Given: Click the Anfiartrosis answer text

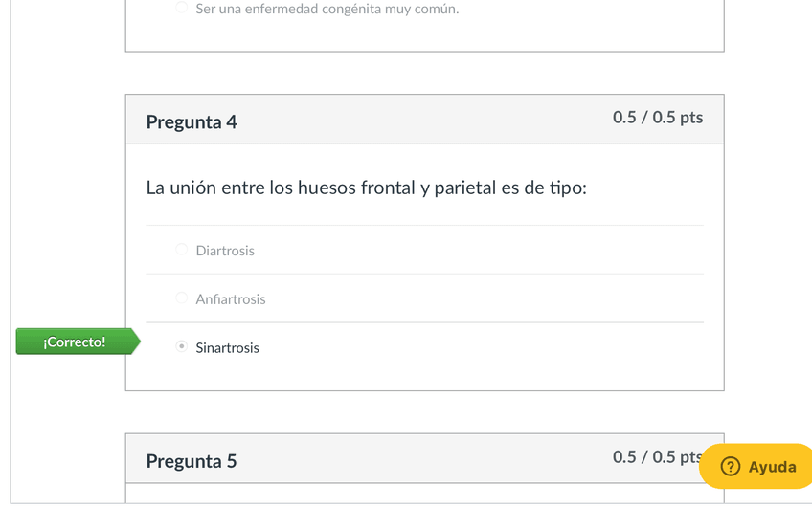Looking at the screenshot, I should [231, 299].
